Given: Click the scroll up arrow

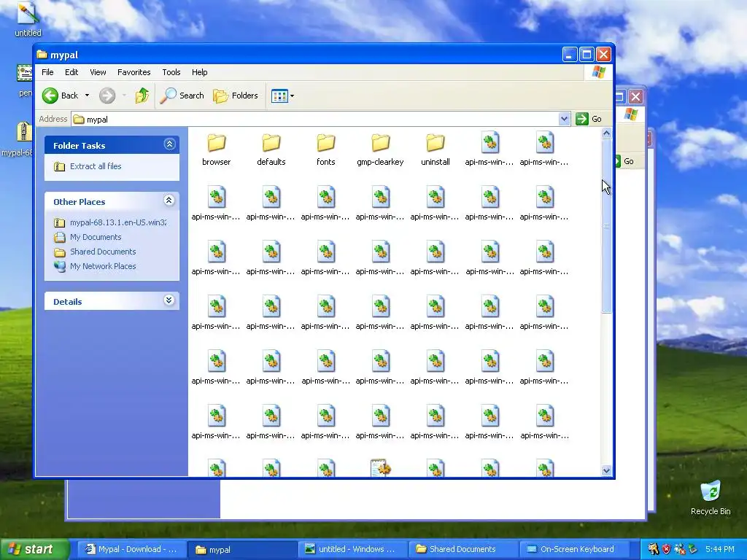Looking at the screenshot, I should [x=606, y=133].
